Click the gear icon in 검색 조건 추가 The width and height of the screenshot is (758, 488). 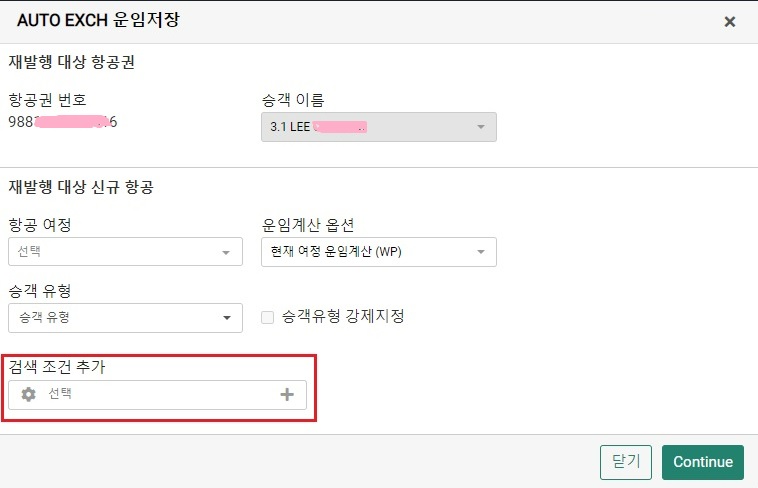click(x=29, y=394)
